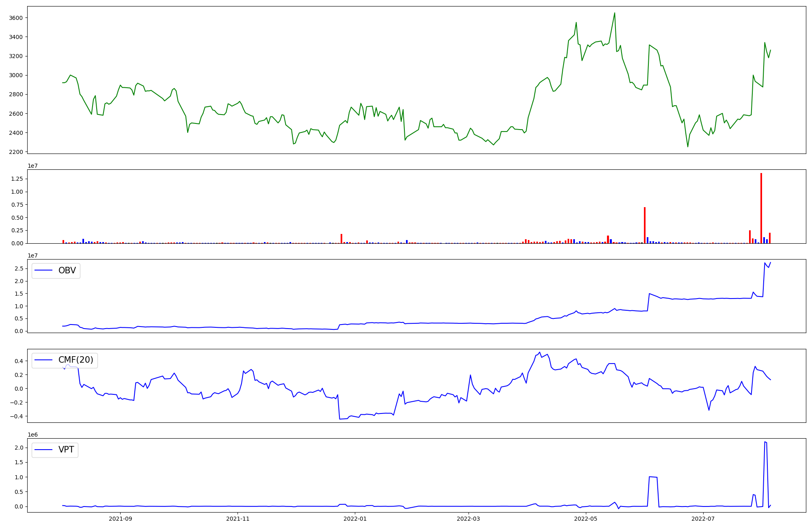
Task: Click the 1e6 exponent label above VPT chart
Action: pos(33,435)
